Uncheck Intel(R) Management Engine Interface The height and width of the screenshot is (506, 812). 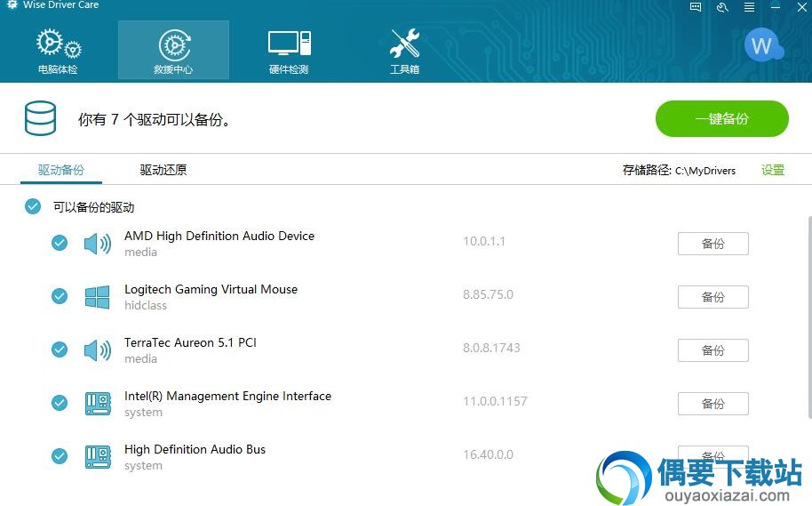[60, 403]
